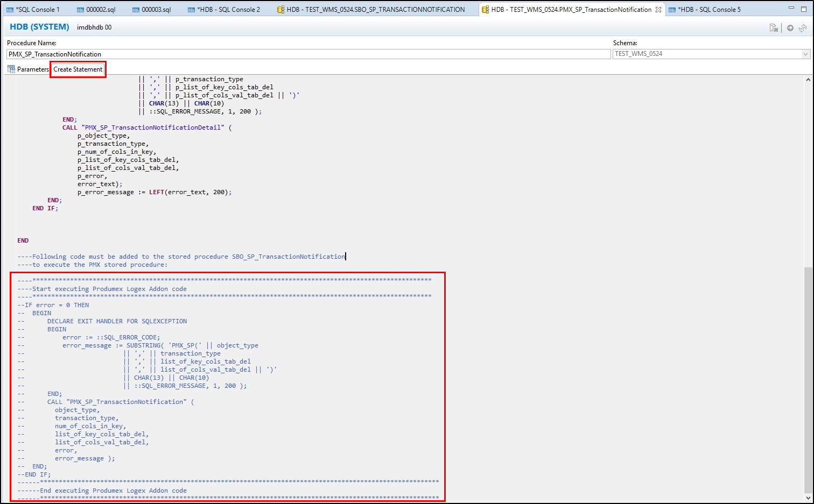This screenshot has width=814, height=504.
Task: Click the scrollbar down arrow
Action: coord(808,498)
